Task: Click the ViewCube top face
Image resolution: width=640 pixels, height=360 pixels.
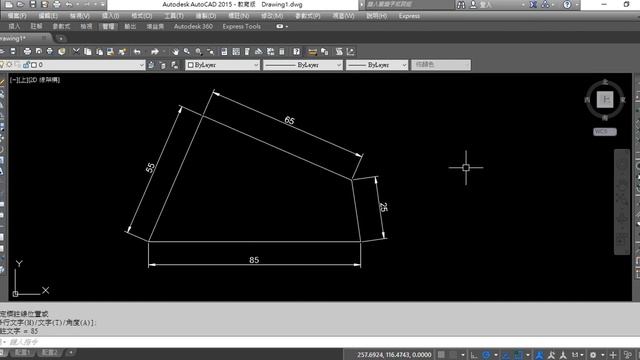Action: point(605,100)
